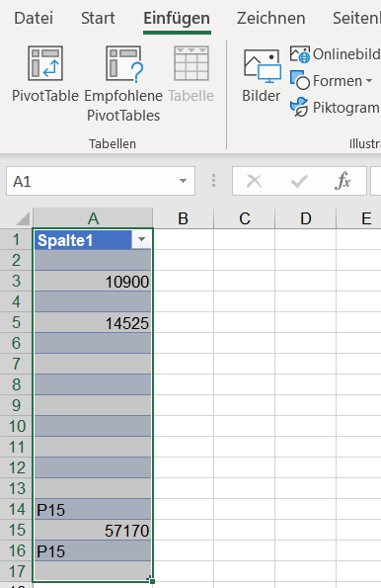Open the Datei tab
Screen dimensions: 381x588
click(x=34, y=18)
